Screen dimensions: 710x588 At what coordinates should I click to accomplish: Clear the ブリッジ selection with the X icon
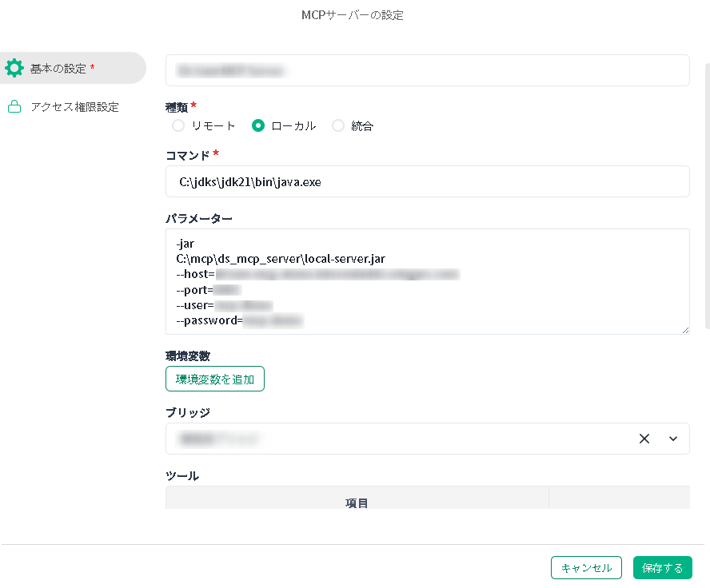pos(644,439)
